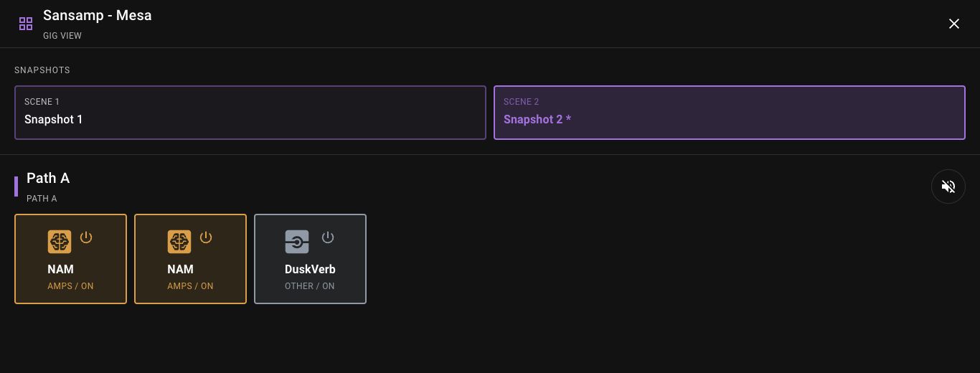
Task: Toggle power on the first NAM block
Action: 86,237
